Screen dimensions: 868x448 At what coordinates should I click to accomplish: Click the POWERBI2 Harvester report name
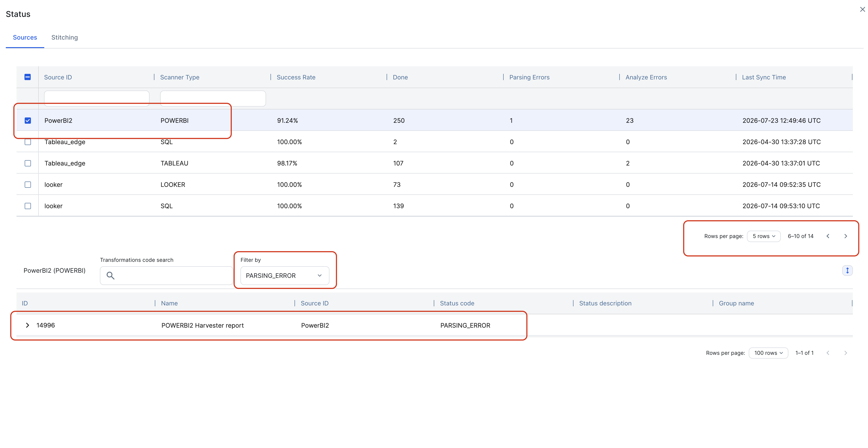[202, 325]
